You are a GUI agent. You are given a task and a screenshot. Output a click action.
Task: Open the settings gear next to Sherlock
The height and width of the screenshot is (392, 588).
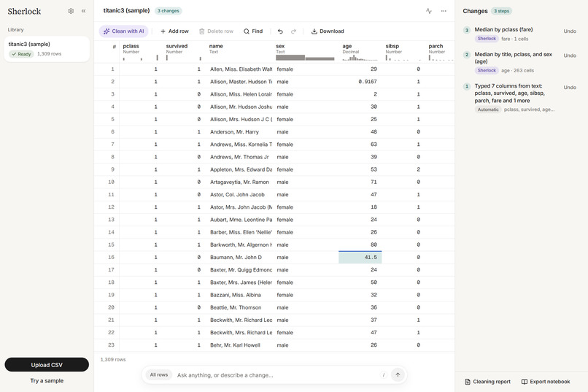pos(71,11)
